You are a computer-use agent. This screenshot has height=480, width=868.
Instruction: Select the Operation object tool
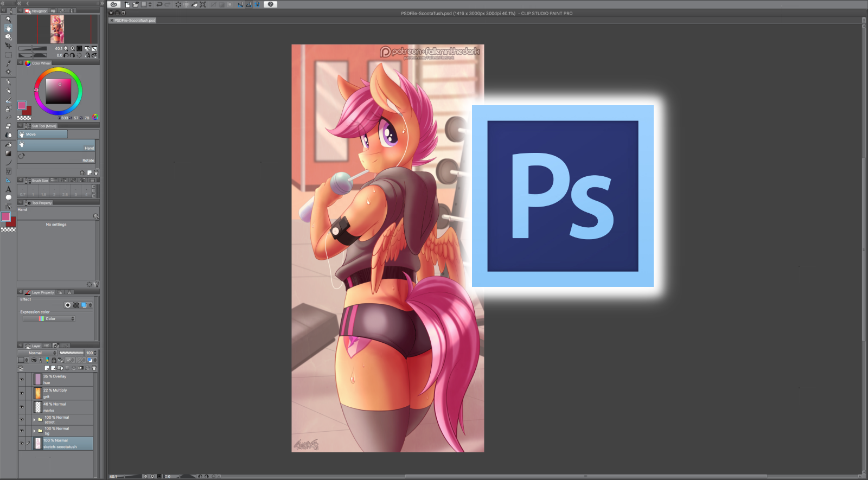[x=8, y=37]
